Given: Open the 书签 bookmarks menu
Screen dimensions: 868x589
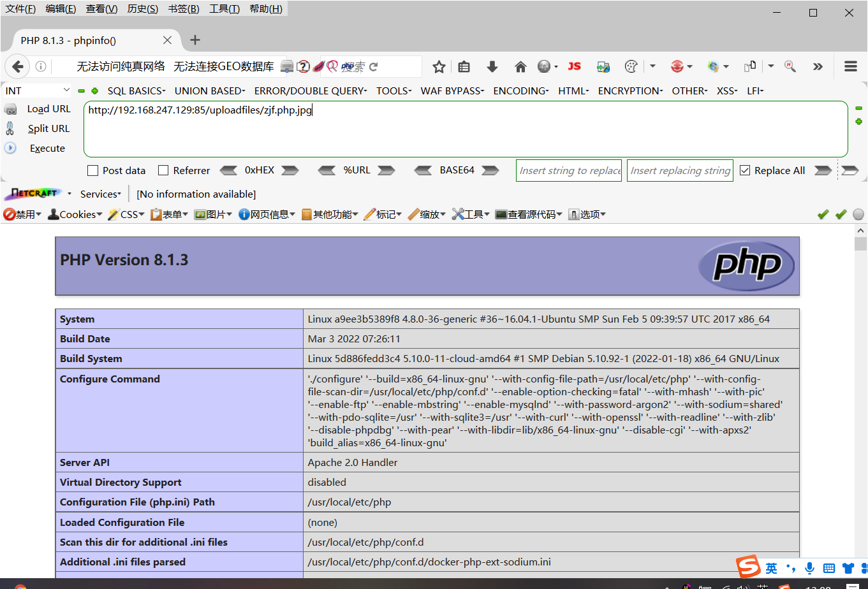Looking at the screenshot, I should (184, 8).
